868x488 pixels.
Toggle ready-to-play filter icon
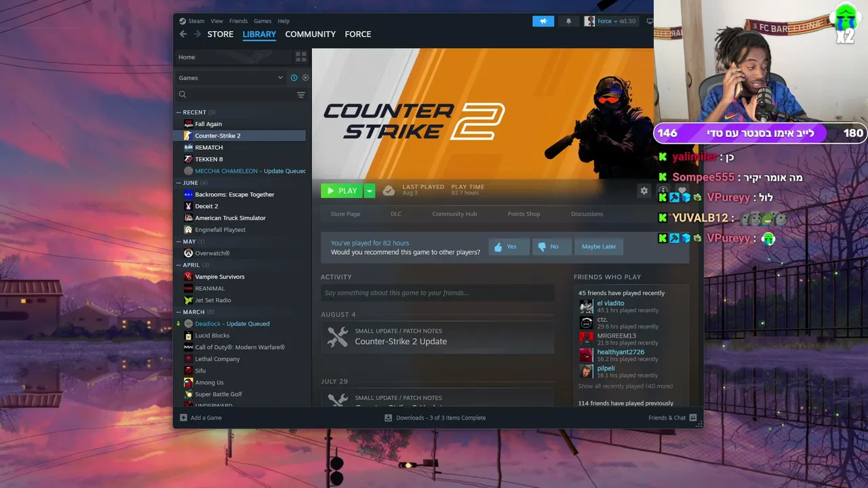(x=305, y=78)
